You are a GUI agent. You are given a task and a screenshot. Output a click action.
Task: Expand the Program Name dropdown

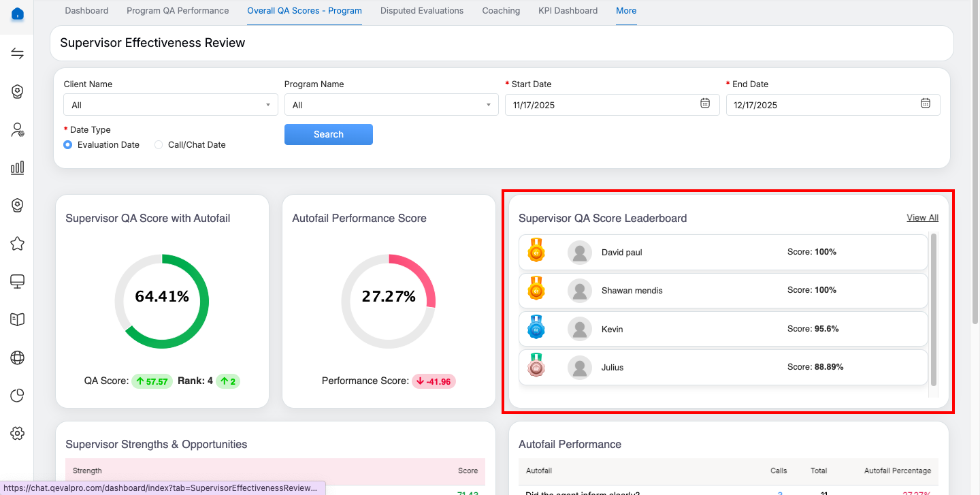tap(391, 105)
